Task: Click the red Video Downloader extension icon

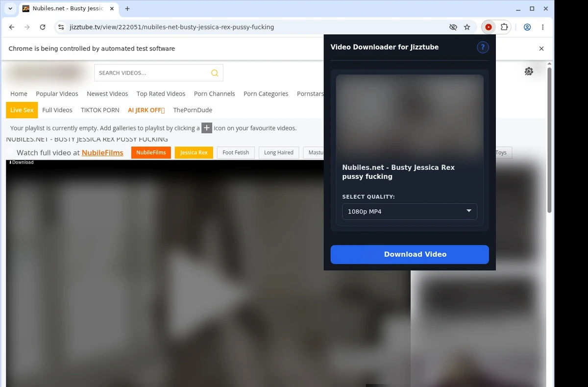Action: [x=489, y=27]
